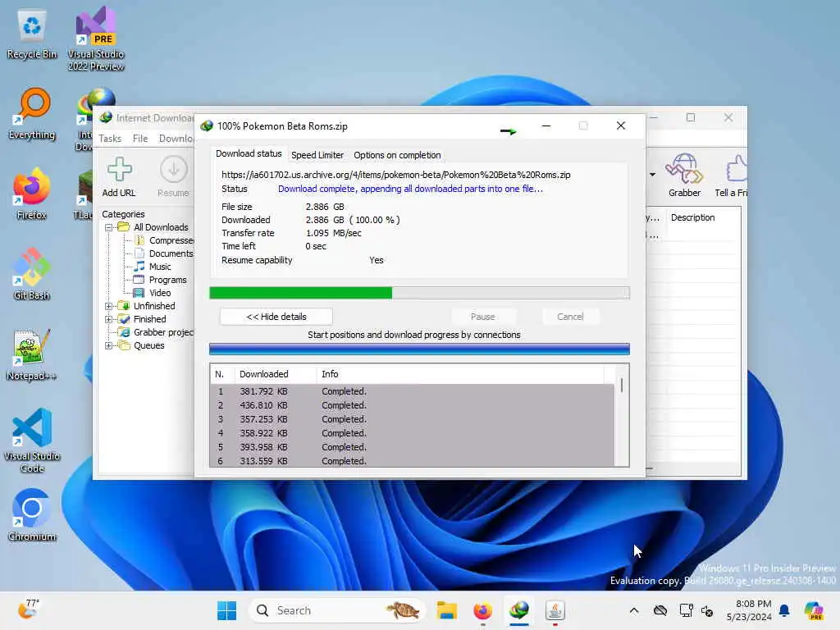Viewport: 840px width, 630px height.
Task: Open Visual Studio 2022 Preview desktop icon
Action: coord(96,39)
